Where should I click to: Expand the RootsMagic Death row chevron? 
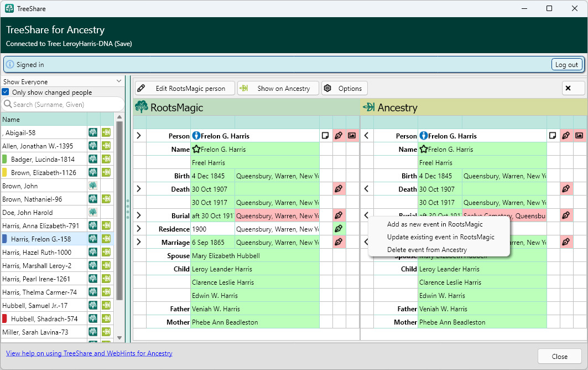[x=139, y=188]
